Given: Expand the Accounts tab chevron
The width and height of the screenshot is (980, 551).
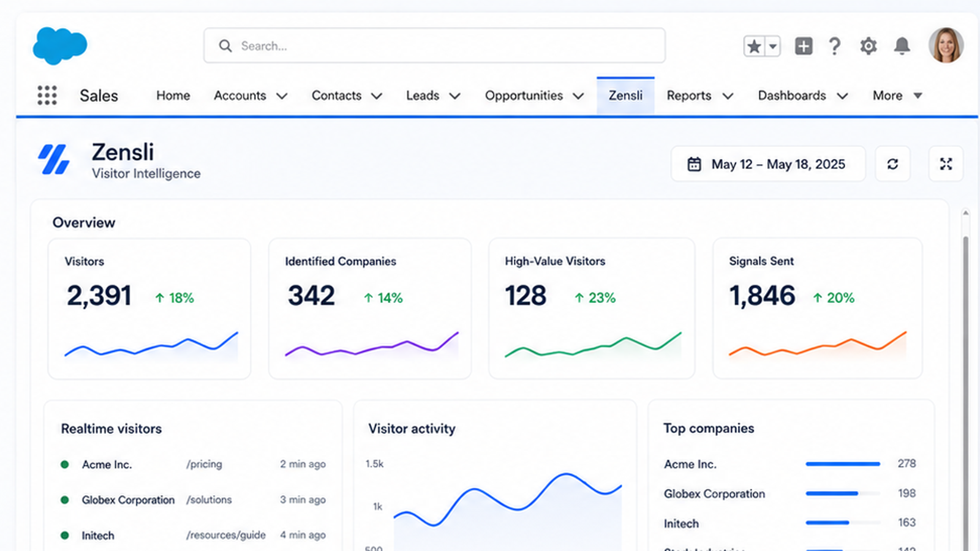Looking at the screenshot, I should [x=282, y=96].
